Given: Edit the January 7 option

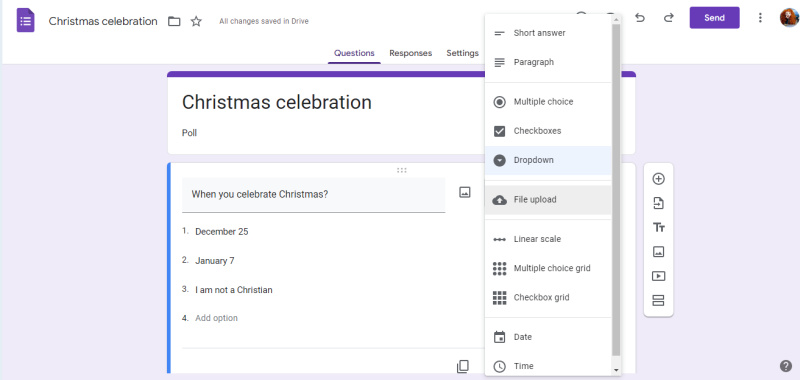Looking at the screenshot, I should (215, 261).
